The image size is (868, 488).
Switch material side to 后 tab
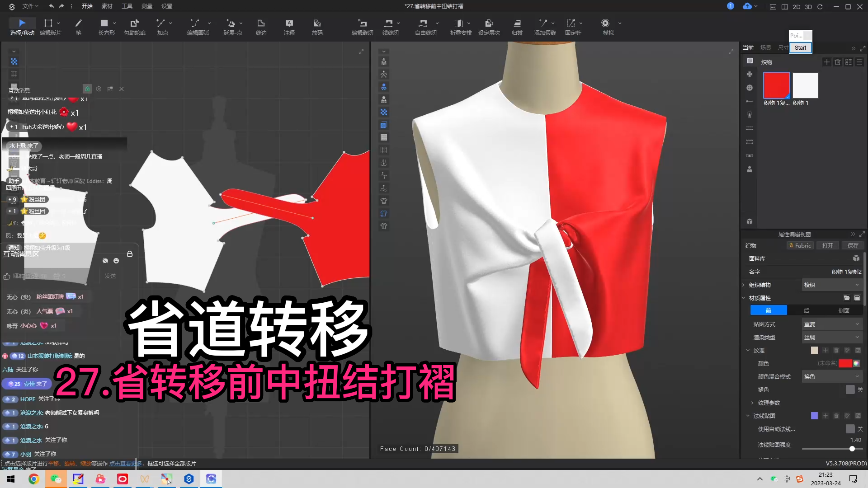[806, 310]
